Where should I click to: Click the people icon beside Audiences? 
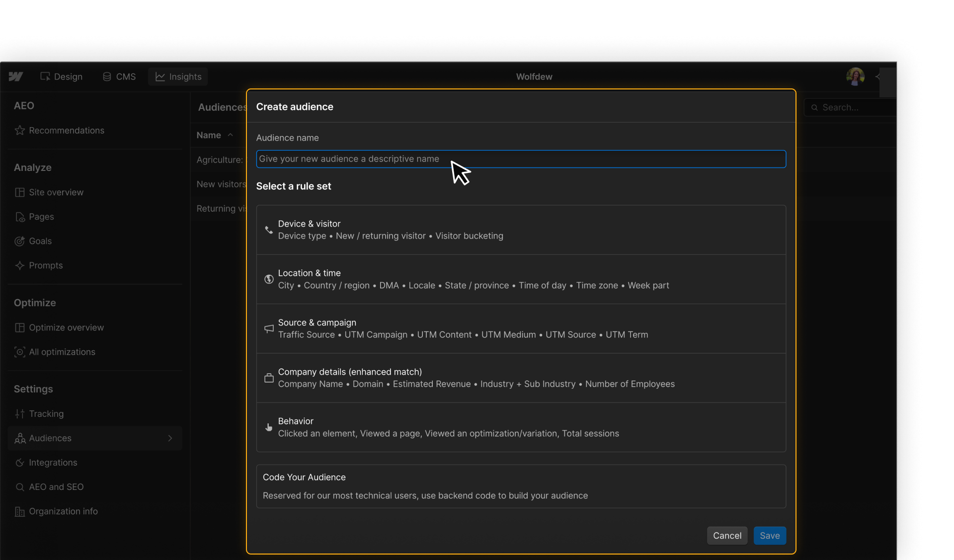(x=20, y=438)
